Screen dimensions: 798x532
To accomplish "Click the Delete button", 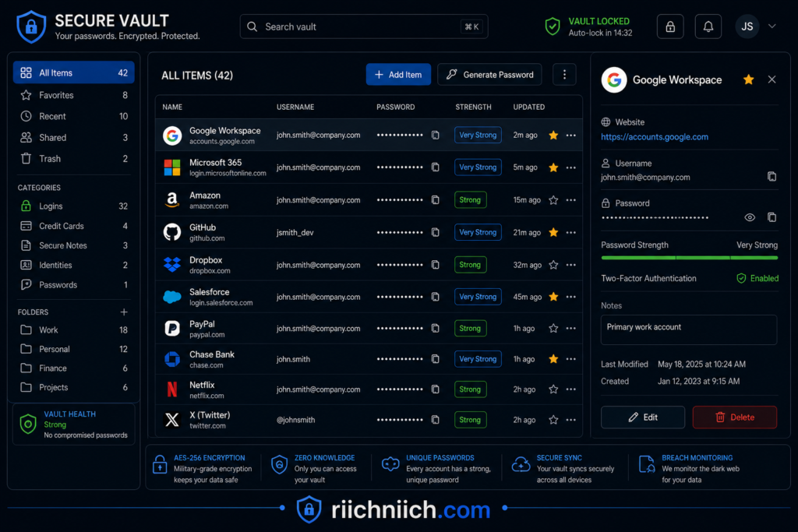I will (x=735, y=417).
